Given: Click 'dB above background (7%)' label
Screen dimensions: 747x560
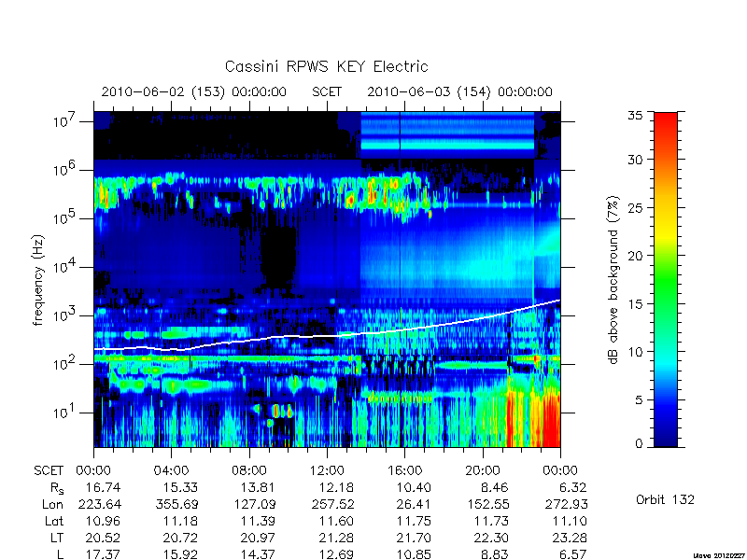Looking at the screenshot, I should point(613,280).
